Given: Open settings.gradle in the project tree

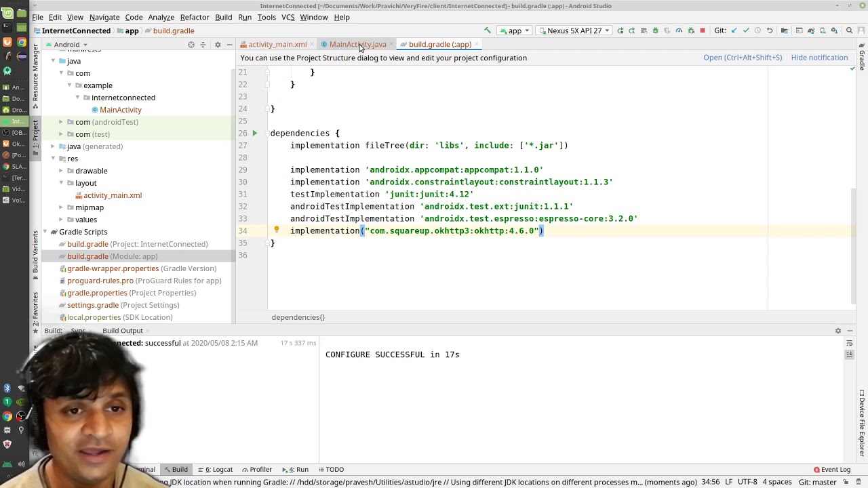Looking at the screenshot, I should click(93, 305).
